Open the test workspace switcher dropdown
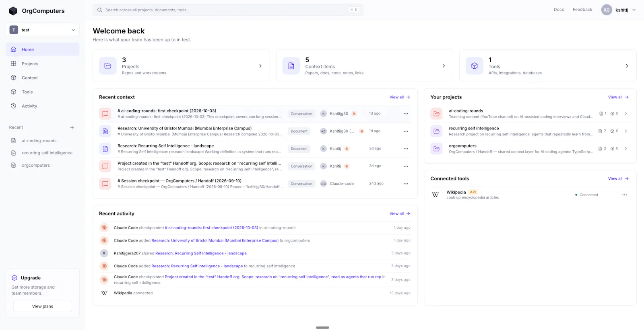644x330 pixels. tap(43, 30)
